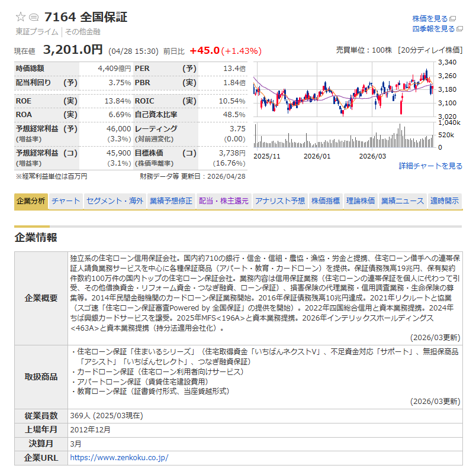Click the 時価総額 value 4,409億円
The height and width of the screenshot is (472, 476).
click(x=114, y=69)
